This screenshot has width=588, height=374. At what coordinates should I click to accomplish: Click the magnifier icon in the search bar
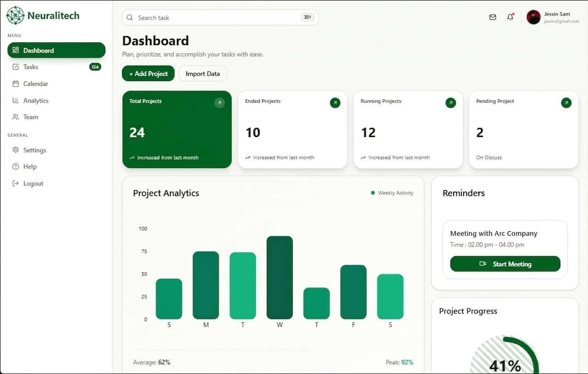[x=130, y=18]
